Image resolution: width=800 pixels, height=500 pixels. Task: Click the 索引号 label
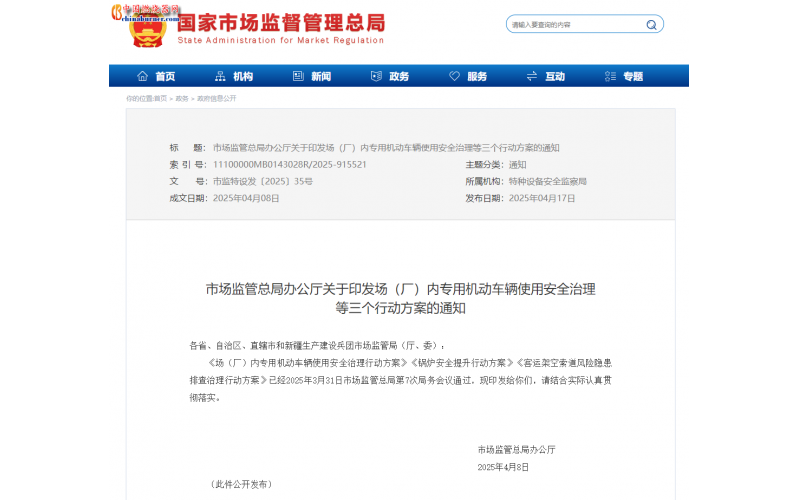coord(188,165)
